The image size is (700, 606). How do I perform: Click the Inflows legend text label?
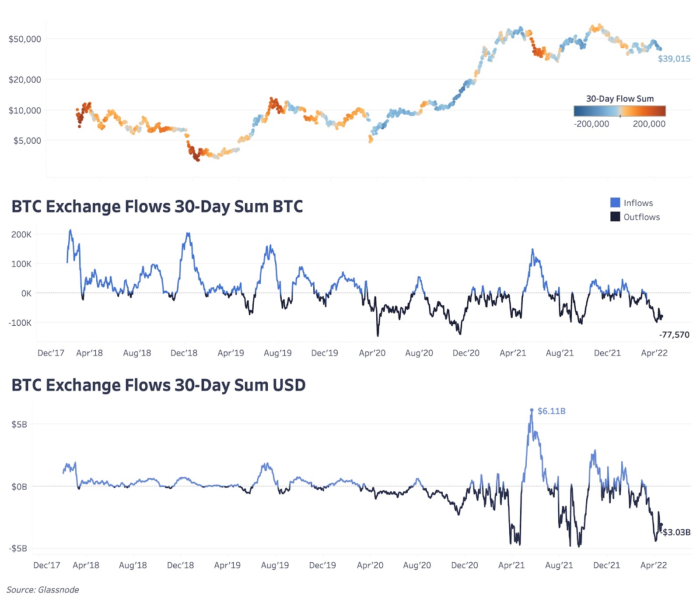tap(638, 203)
